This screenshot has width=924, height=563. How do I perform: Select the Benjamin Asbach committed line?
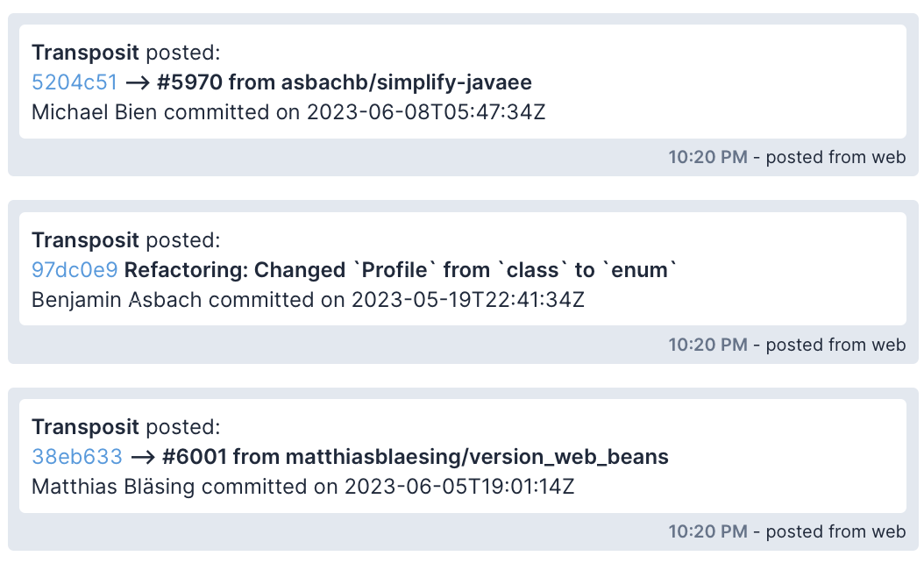(308, 300)
